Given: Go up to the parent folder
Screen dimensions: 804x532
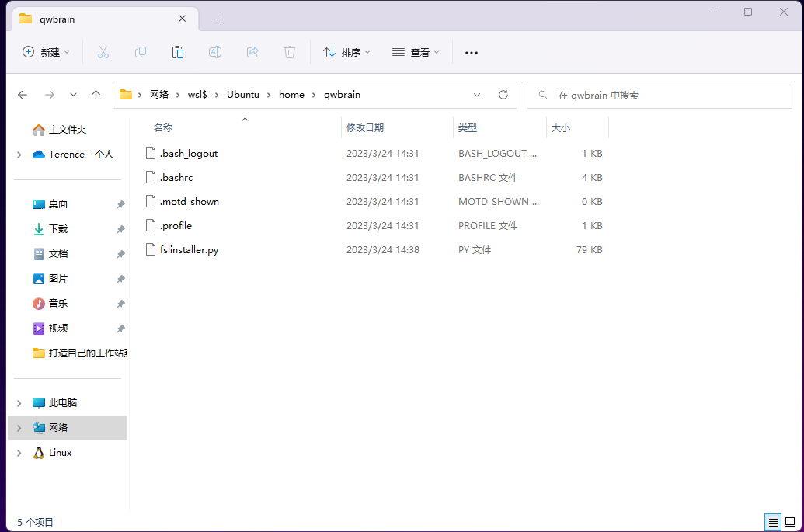Looking at the screenshot, I should [x=96, y=94].
